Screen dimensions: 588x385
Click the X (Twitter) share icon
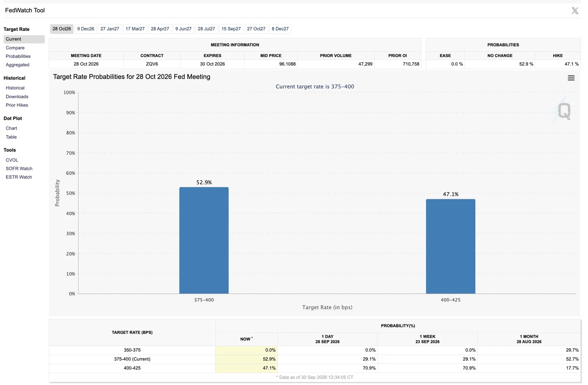click(x=575, y=11)
